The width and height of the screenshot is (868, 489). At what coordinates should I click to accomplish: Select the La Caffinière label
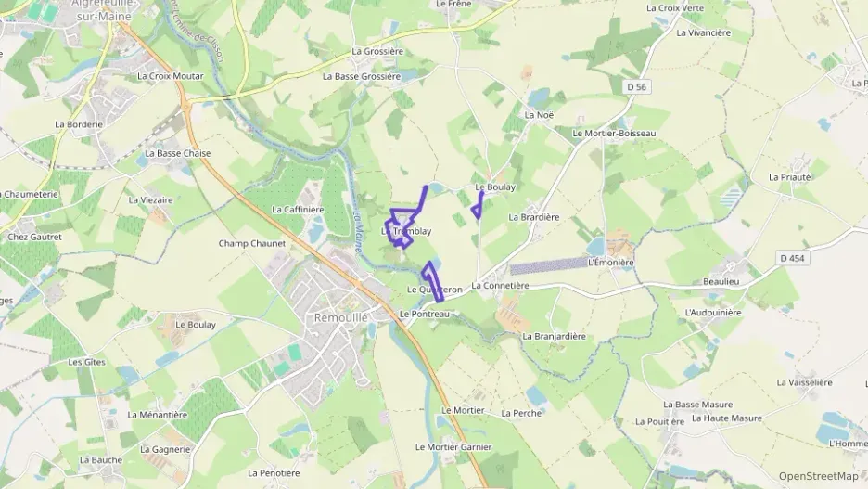click(298, 210)
